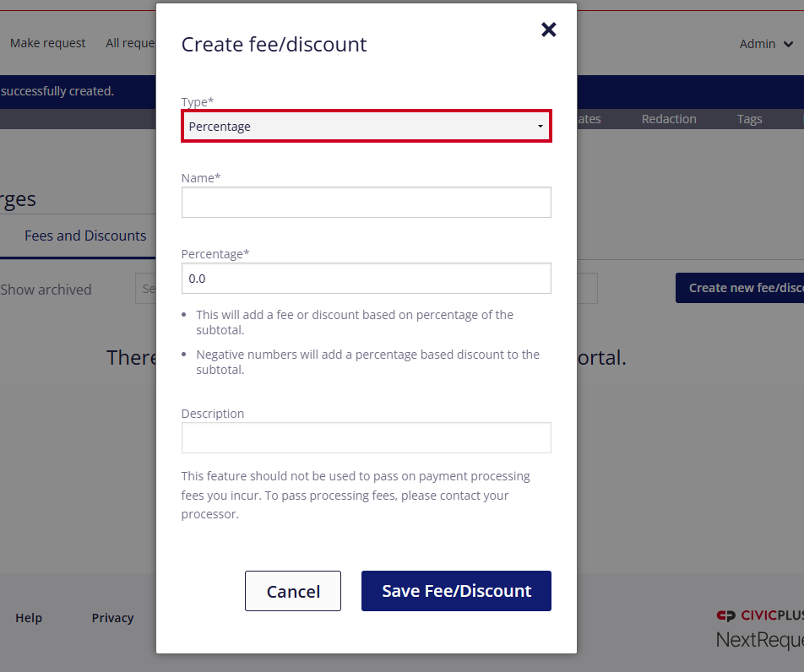
Task: Switch to the Redaction tab
Action: pos(669,119)
